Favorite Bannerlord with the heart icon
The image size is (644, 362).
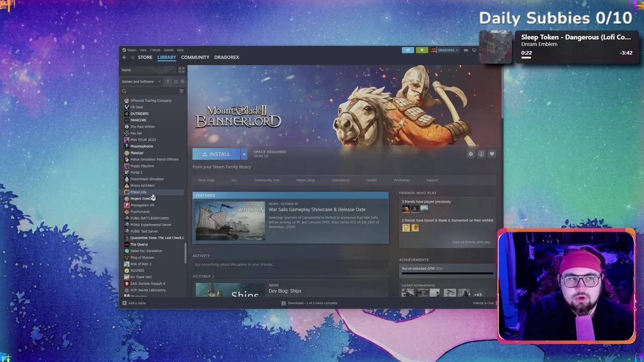pyautogui.click(x=492, y=154)
